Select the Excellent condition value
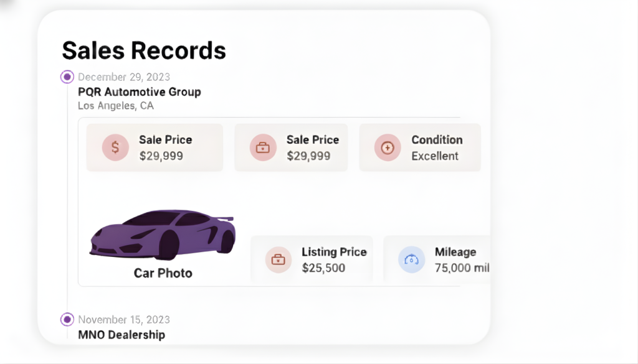Image resolution: width=638 pixels, height=364 pixels. coord(435,156)
